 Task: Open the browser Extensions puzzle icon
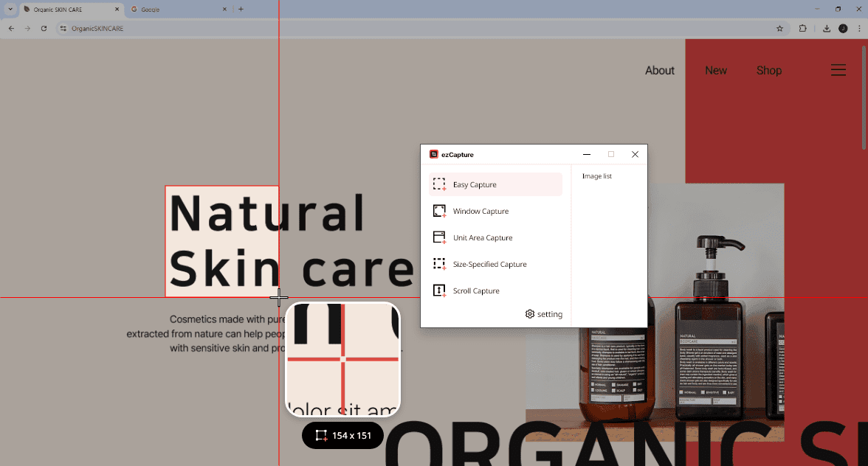[803, 28]
